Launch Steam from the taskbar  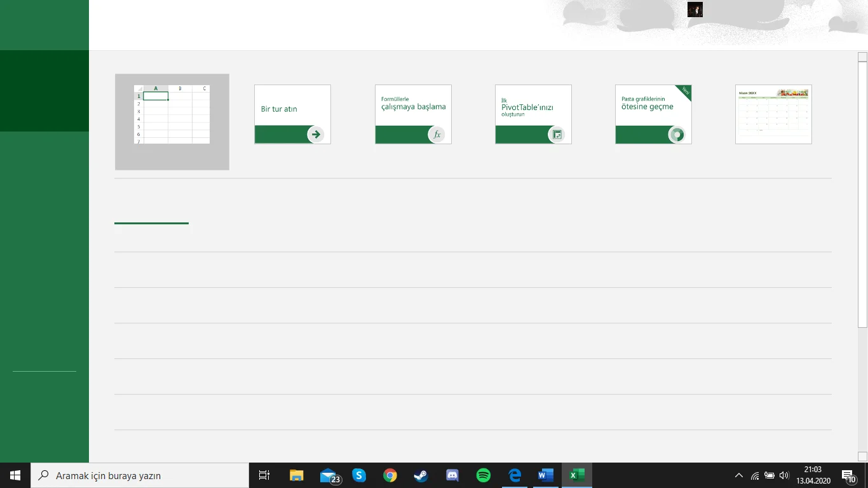421,475
